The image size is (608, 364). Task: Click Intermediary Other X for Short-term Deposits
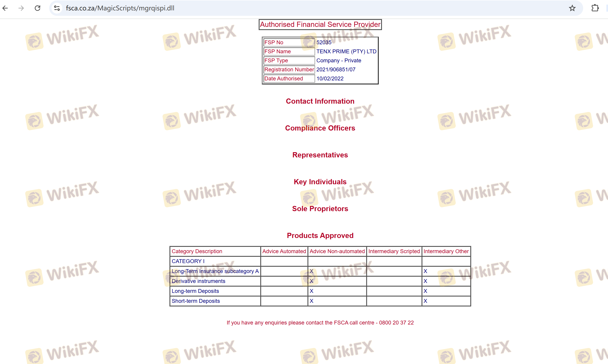[425, 301]
